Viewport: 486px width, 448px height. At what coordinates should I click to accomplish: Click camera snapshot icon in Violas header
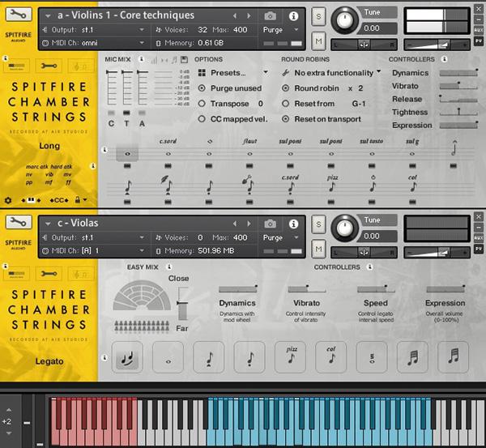[x=270, y=224]
